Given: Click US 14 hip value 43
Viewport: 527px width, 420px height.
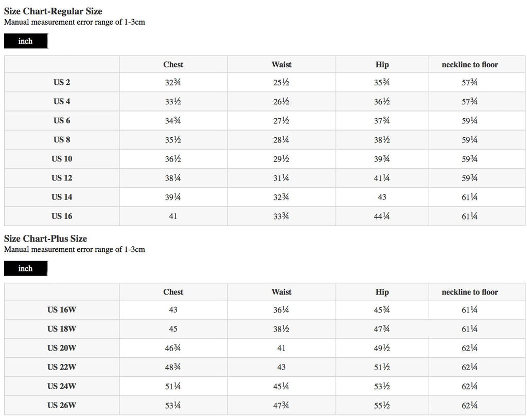Looking at the screenshot, I should coord(382,197).
